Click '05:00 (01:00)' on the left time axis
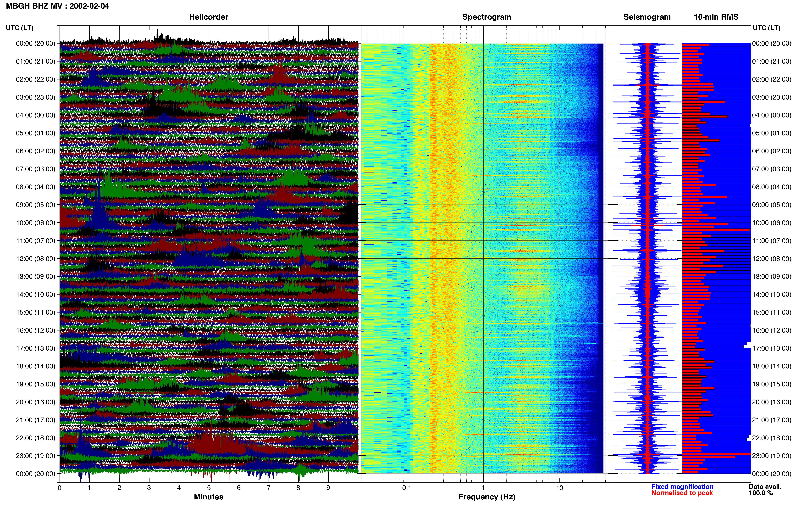Image resolution: width=812 pixels, height=508 pixels. (x=35, y=133)
